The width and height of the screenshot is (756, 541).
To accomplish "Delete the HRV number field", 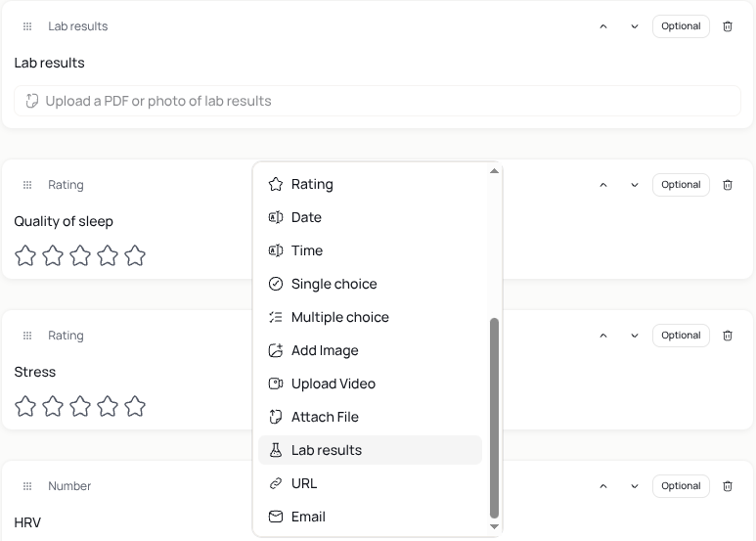I will point(728,486).
